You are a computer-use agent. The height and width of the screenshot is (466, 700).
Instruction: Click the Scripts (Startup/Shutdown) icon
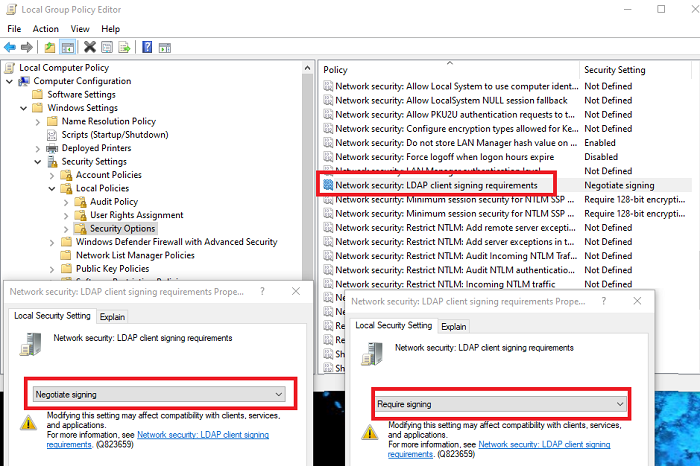(x=52, y=135)
